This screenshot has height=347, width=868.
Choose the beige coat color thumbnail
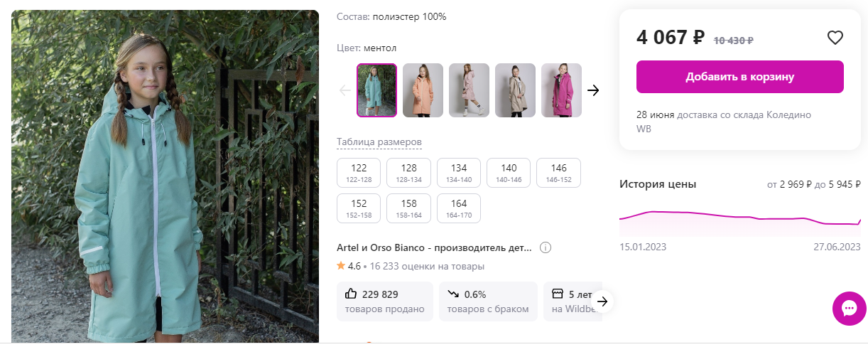(x=515, y=90)
